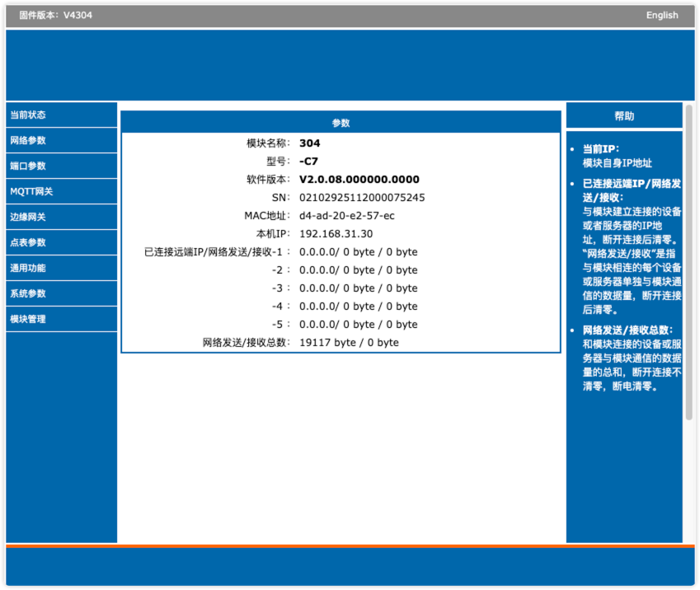Click the connection -4 value row
This screenshot has height=590, width=700.
click(358, 307)
